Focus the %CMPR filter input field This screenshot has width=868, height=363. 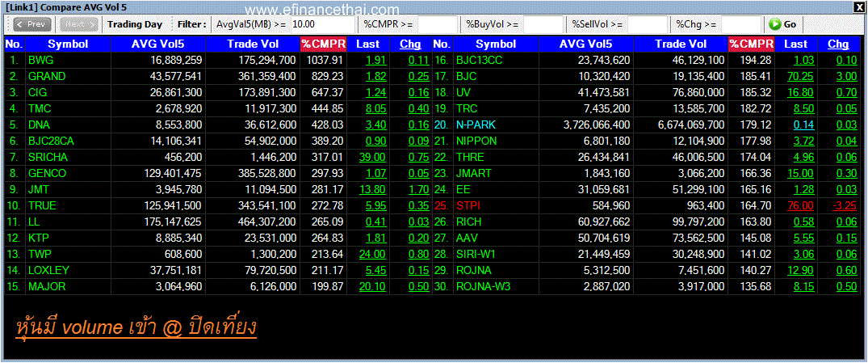coord(438,24)
